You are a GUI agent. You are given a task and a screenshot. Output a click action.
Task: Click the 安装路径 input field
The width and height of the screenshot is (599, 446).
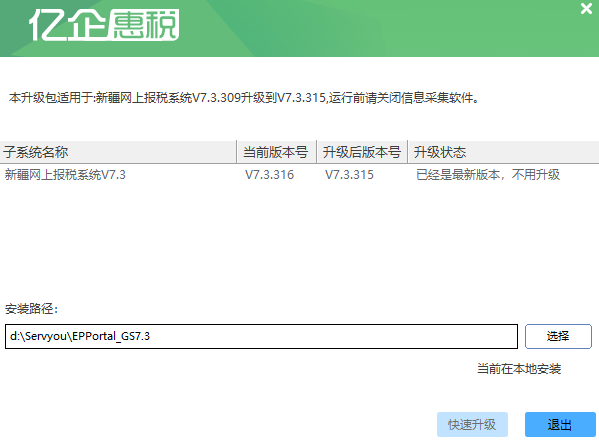point(261,336)
